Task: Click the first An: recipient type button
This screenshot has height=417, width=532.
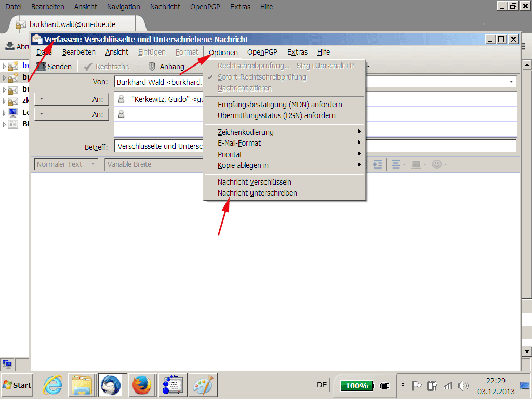Action: pos(72,99)
